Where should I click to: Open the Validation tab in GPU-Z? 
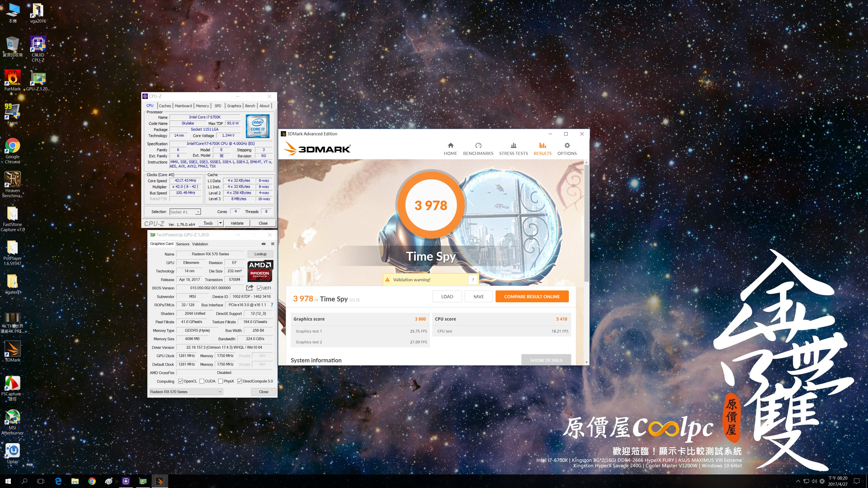pos(200,244)
